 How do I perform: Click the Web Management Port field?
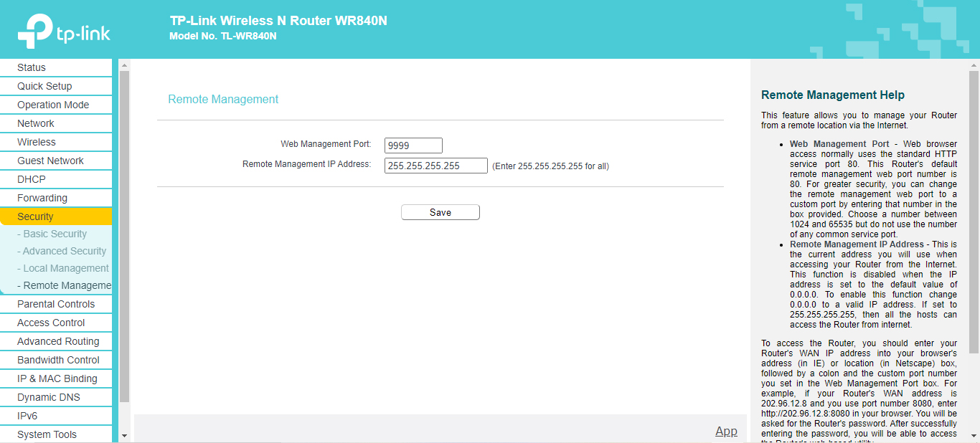pos(413,146)
